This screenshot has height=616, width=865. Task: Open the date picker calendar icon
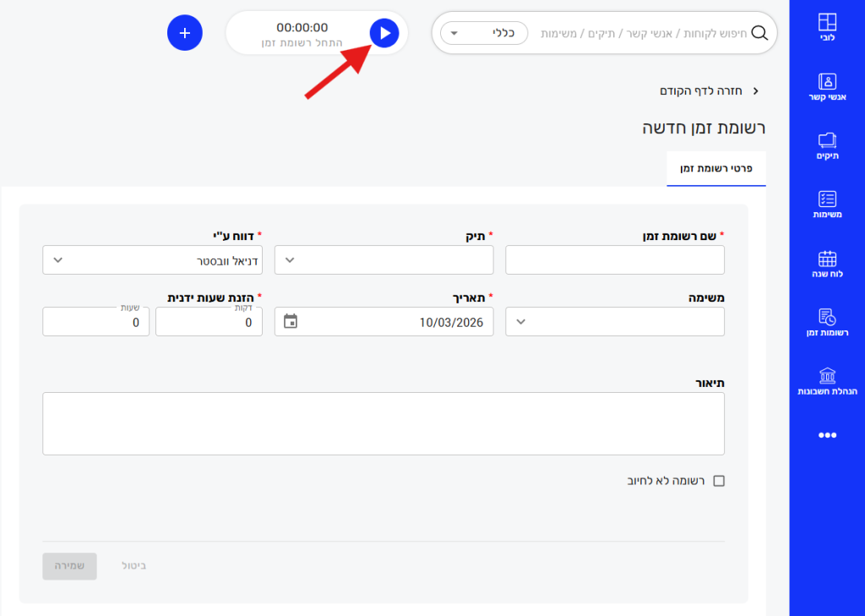(291, 321)
